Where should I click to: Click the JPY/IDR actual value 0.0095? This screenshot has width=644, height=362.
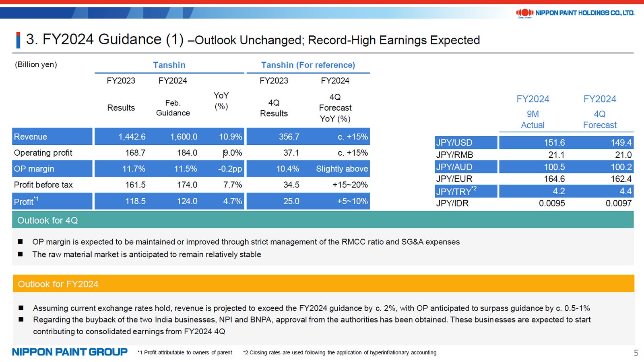pyautogui.click(x=552, y=203)
